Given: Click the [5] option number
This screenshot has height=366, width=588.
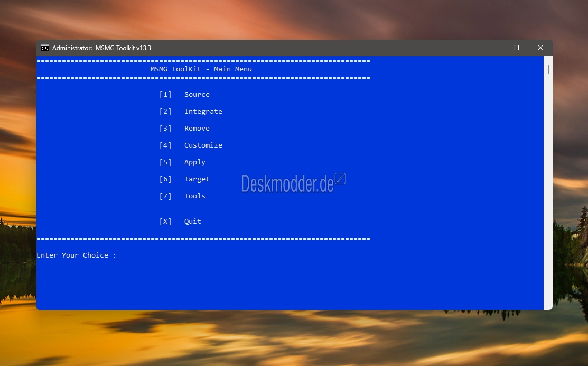Looking at the screenshot, I should click(x=165, y=162).
